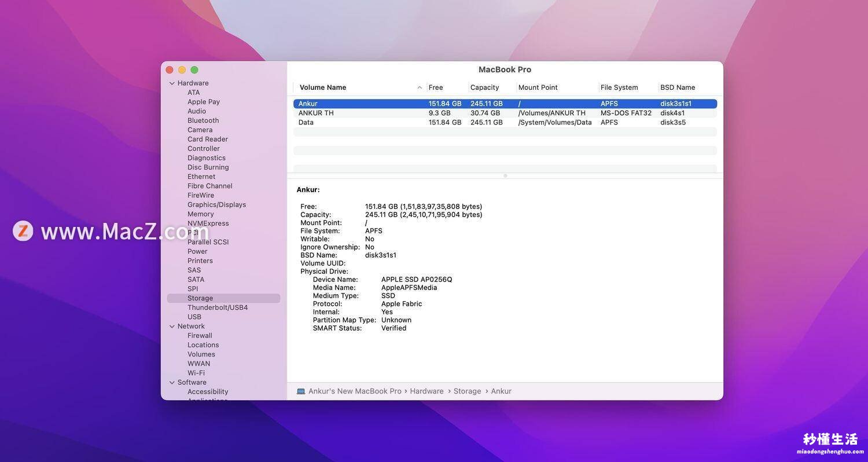
Task: Click Ankur at the path bar end
Action: point(501,391)
